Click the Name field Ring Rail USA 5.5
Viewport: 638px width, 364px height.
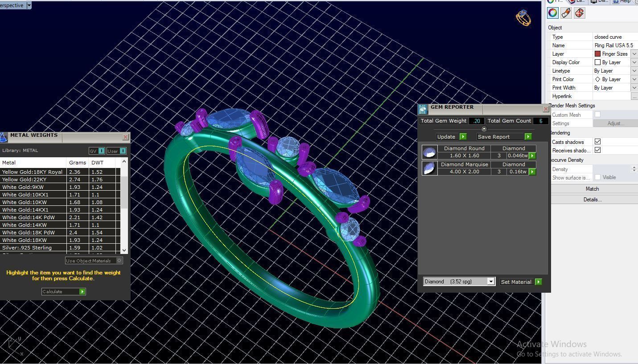(615, 45)
